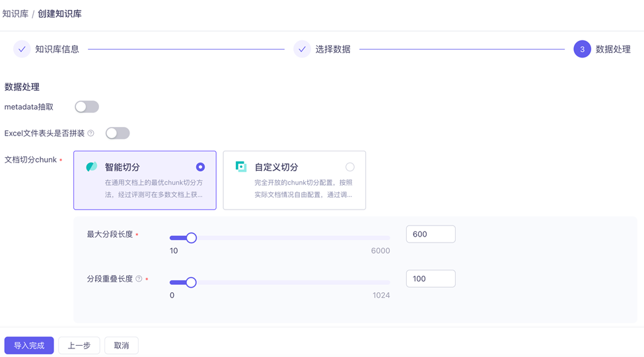This screenshot has width=644, height=357.
Task: Click the 取消 button
Action: pos(121,346)
